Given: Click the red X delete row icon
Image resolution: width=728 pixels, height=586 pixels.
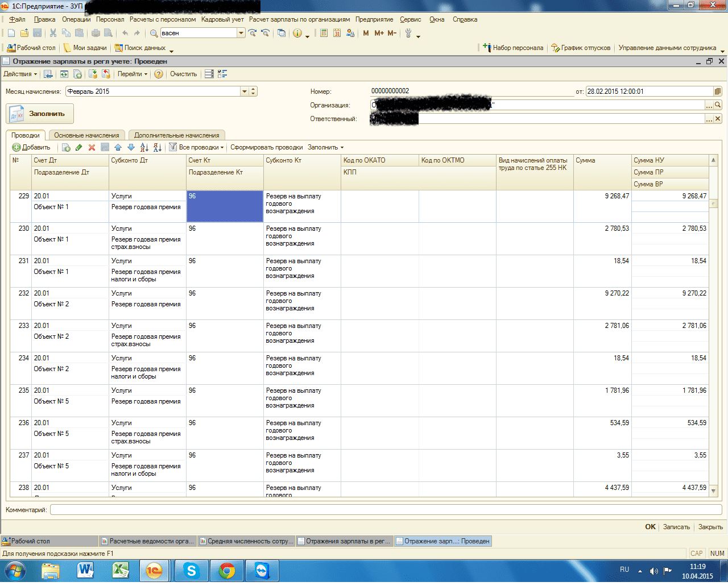Looking at the screenshot, I should pos(92,148).
